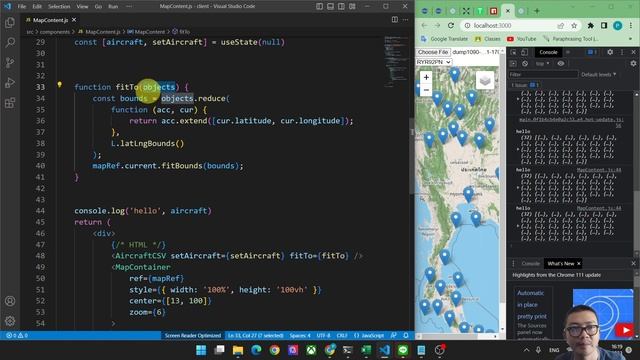Go back in the Chrome browser
The height and width of the screenshot is (360, 640).
(x=424, y=25)
